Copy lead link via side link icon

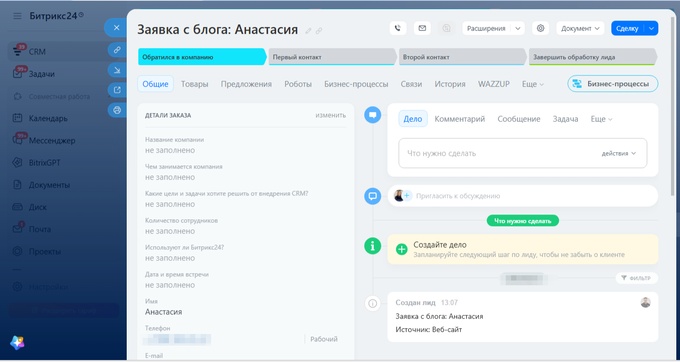click(117, 50)
